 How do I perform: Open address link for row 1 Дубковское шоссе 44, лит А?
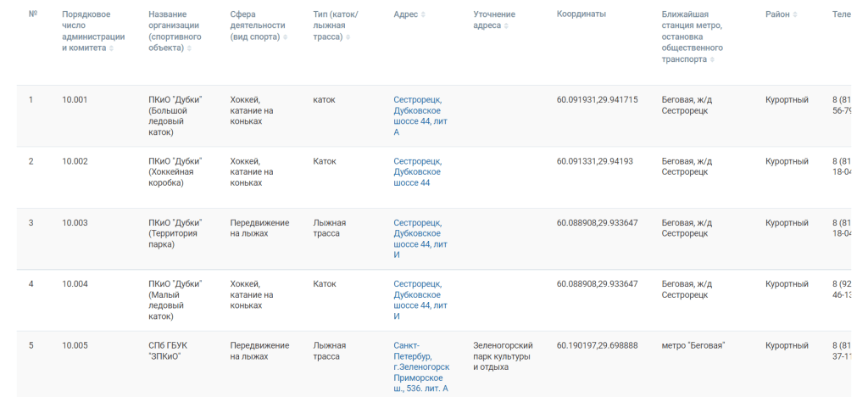[420, 115]
